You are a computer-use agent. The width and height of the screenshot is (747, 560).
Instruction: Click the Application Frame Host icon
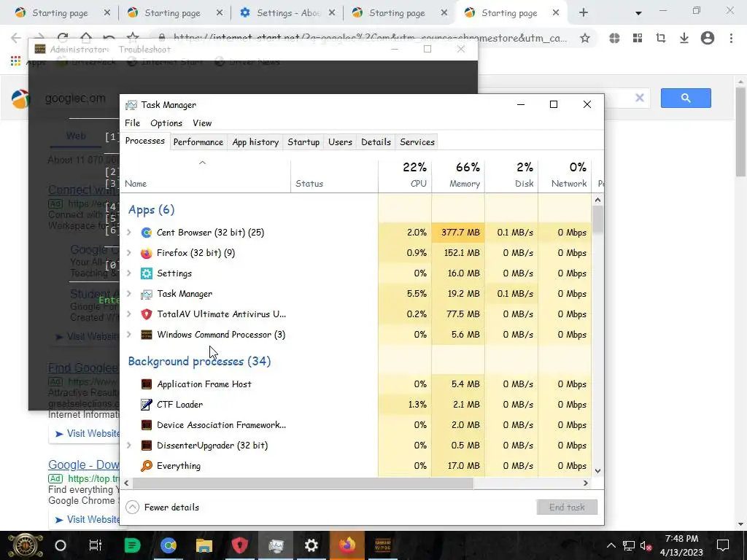(146, 384)
